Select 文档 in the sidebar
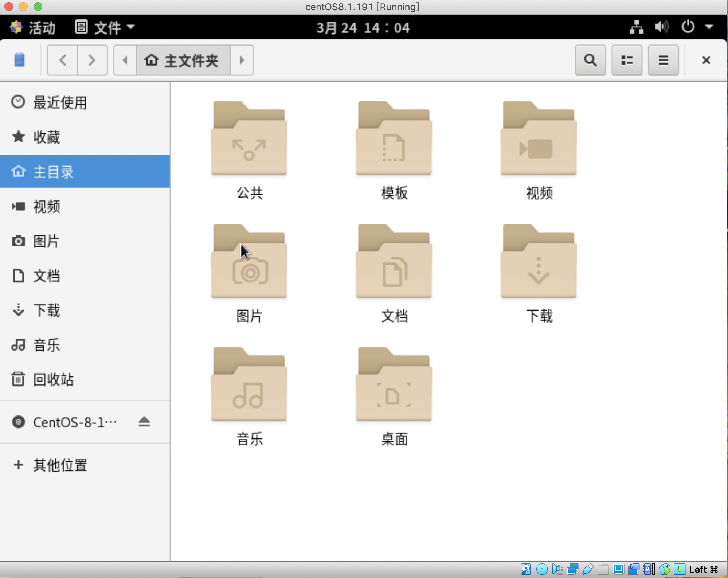Screen dimensions: 728x578 pos(85,276)
